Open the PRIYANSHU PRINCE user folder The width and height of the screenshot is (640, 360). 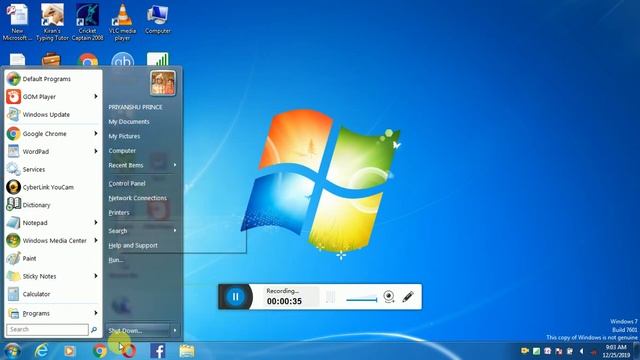pos(135,107)
